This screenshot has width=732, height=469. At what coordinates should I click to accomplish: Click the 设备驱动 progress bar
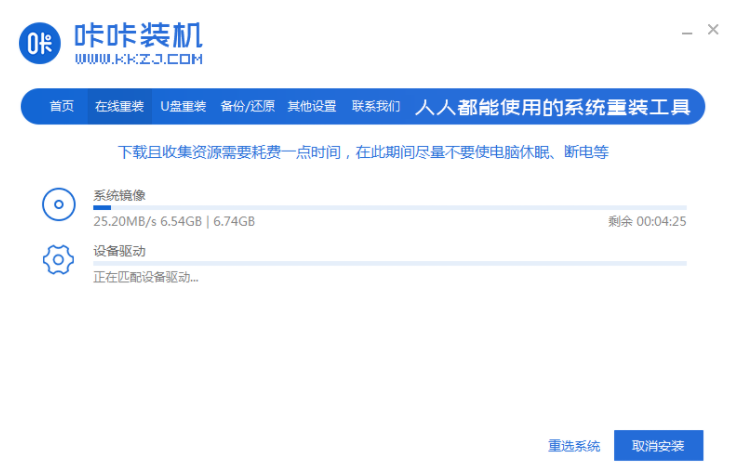(x=390, y=264)
